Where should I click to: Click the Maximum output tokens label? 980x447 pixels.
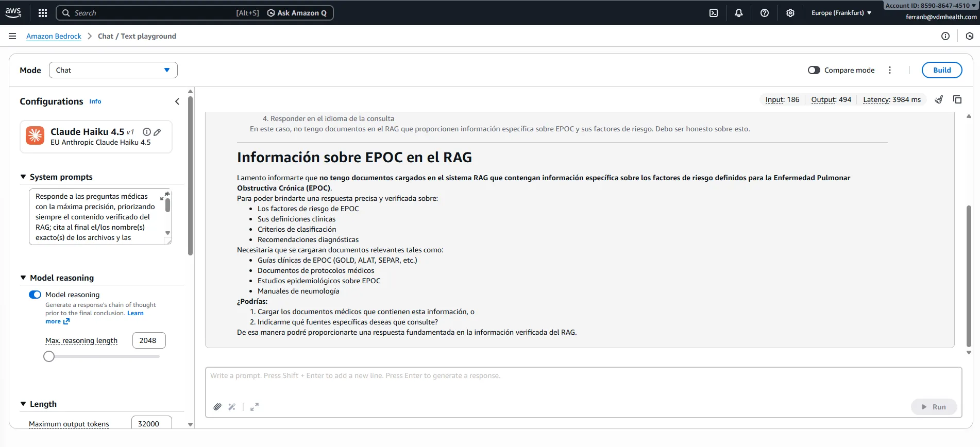pyautogui.click(x=69, y=424)
